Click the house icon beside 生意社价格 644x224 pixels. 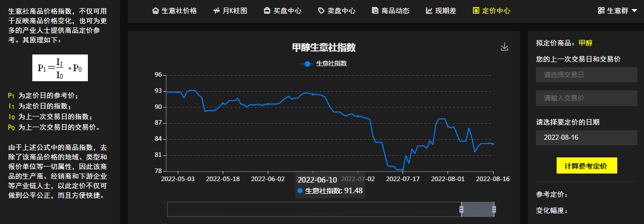[x=156, y=11]
